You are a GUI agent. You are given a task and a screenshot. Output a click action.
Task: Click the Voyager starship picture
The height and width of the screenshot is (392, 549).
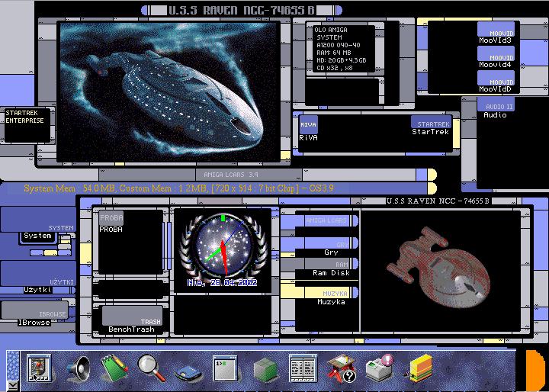169,92
